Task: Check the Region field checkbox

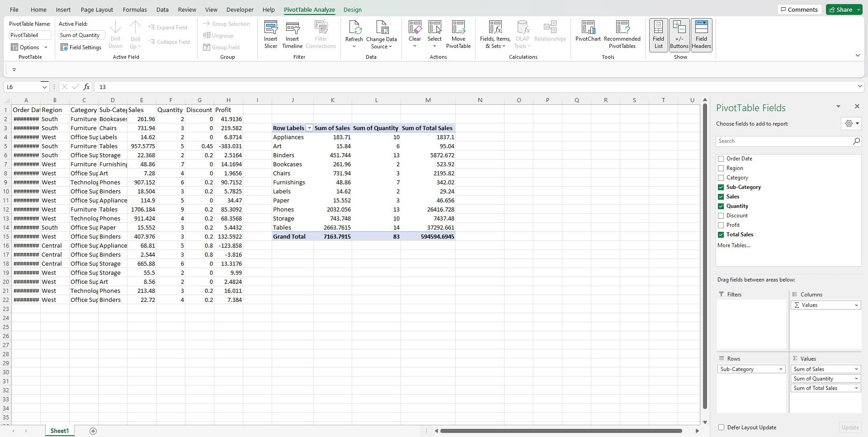Action: 721,168
